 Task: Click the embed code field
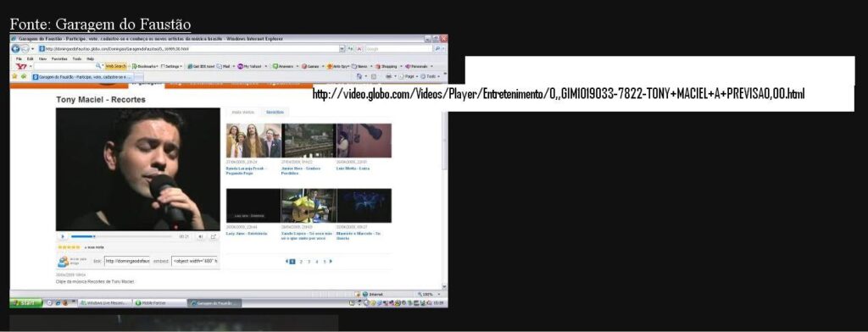pos(195,261)
